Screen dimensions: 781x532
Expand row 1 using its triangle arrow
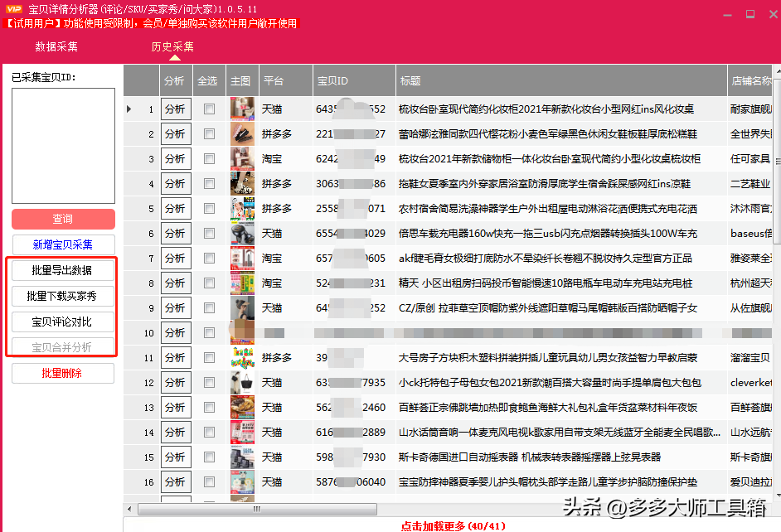click(x=129, y=109)
